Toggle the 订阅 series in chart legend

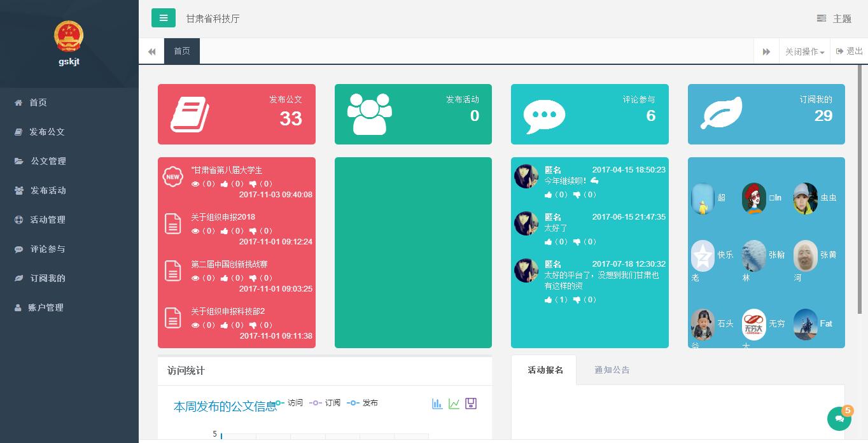(x=326, y=403)
